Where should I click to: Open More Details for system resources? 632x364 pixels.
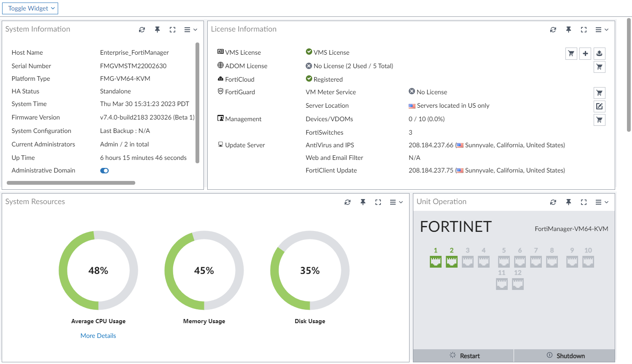coord(98,335)
